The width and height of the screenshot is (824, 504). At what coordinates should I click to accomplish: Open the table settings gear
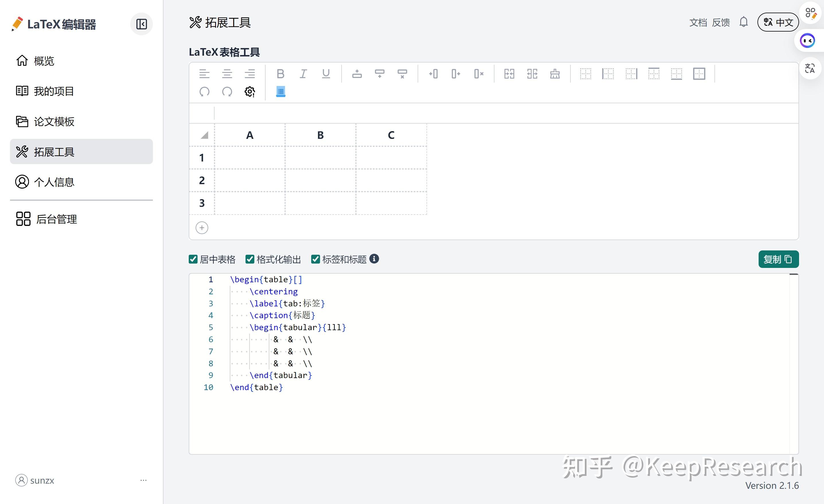(250, 92)
